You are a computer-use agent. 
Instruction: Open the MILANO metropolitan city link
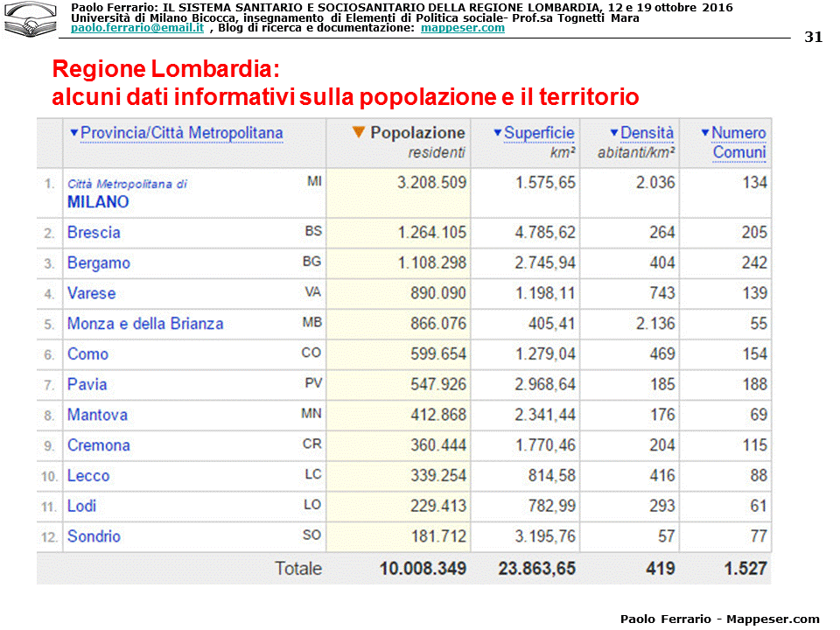(x=98, y=202)
